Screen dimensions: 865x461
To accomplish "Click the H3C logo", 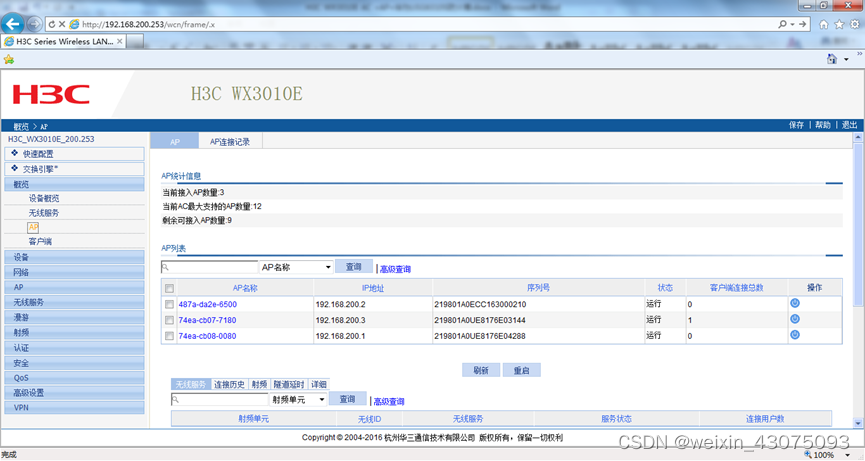I will pos(51,94).
